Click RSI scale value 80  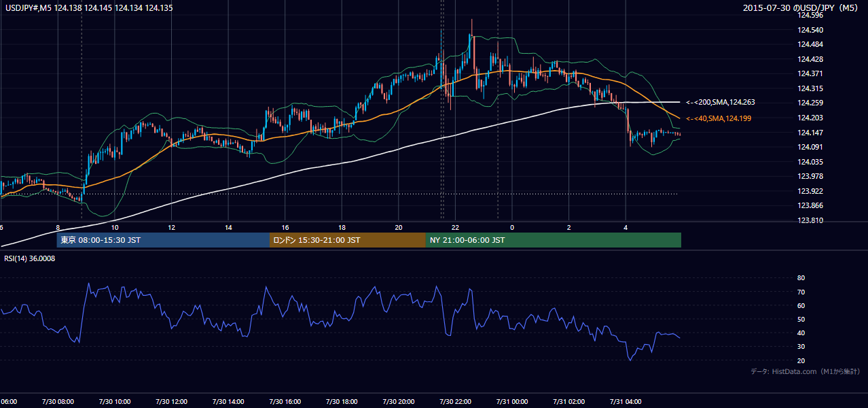pos(801,278)
